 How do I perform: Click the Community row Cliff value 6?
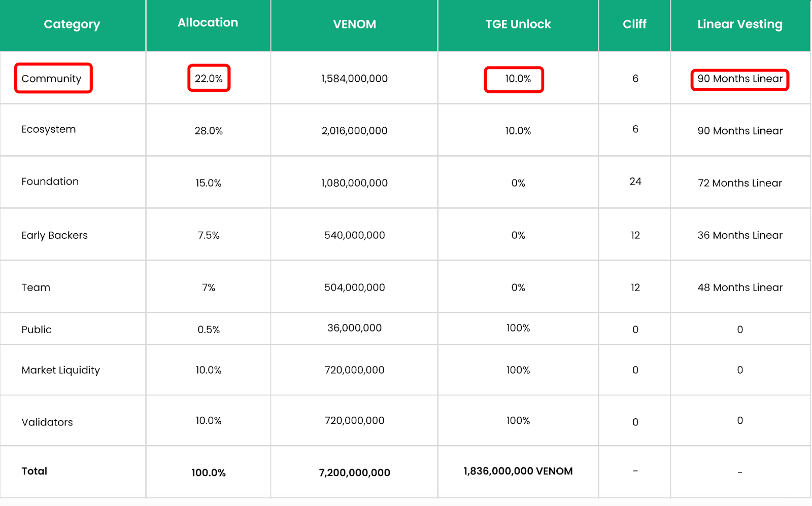pos(635,79)
